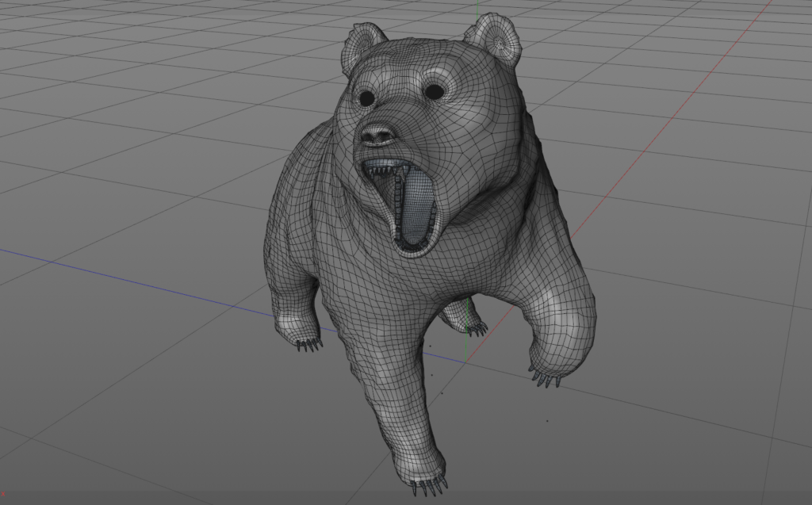This screenshot has height=505, width=812.
Task: Click the blue axis line on the grid
Action: 119,274
